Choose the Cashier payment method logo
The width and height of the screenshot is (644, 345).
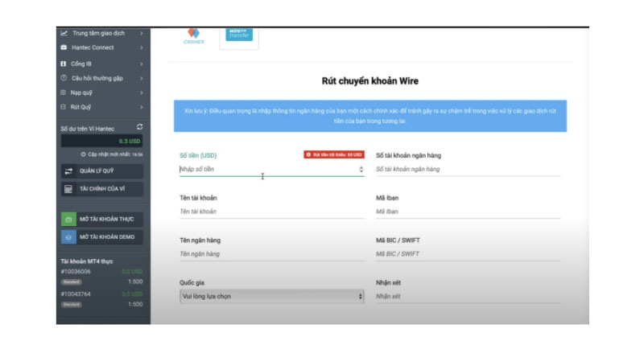(x=193, y=36)
